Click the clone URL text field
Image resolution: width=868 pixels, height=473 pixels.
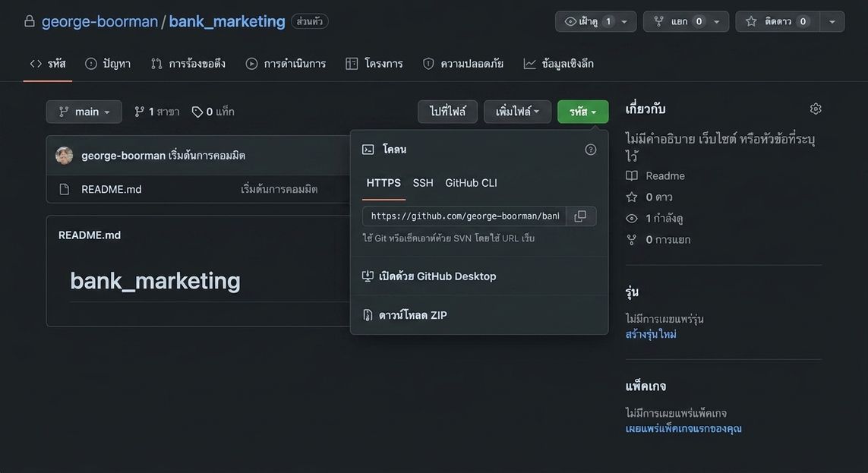(x=465, y=216)
